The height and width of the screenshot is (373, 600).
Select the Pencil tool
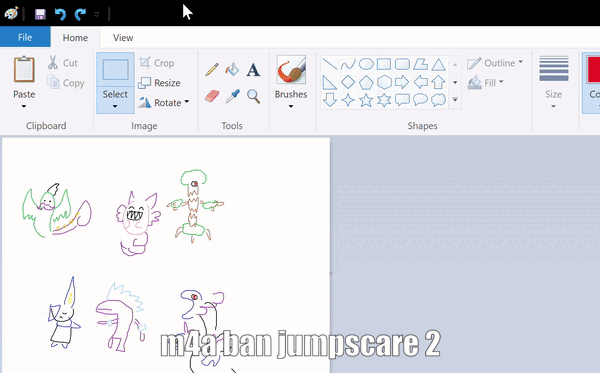[x=212, y=70]
